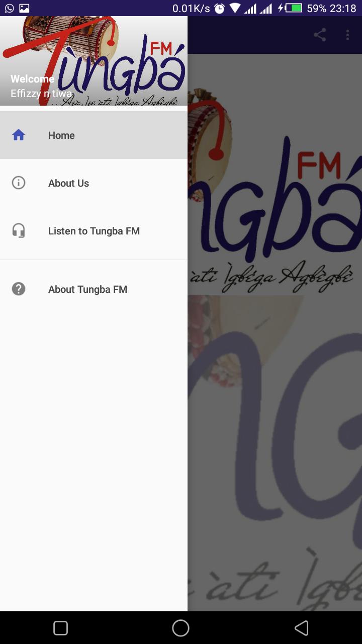Tap the recent apps square button
Viewport: 362px width, 644px height.
pos(60,628)
